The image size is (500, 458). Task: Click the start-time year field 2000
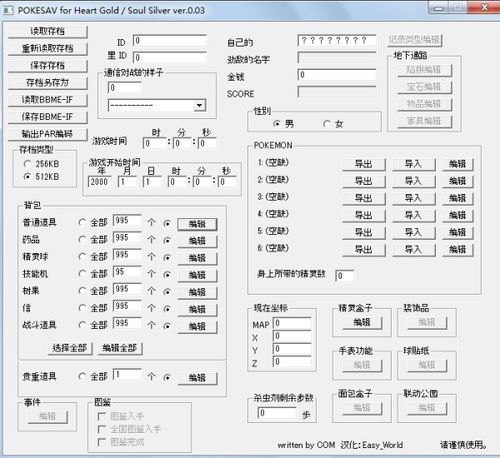click(99, 182)
